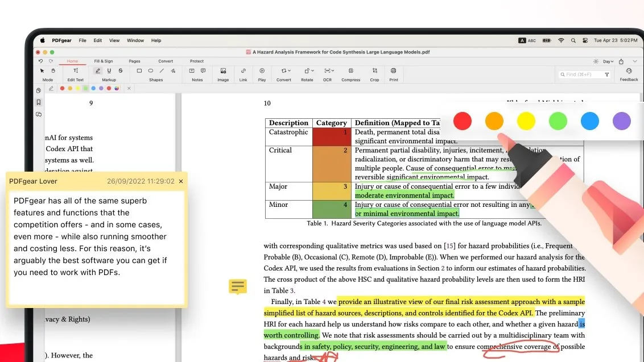Viewport: 644px width, 362px height.
Task: Choose the ellipse shape tool
Action: 151,71
